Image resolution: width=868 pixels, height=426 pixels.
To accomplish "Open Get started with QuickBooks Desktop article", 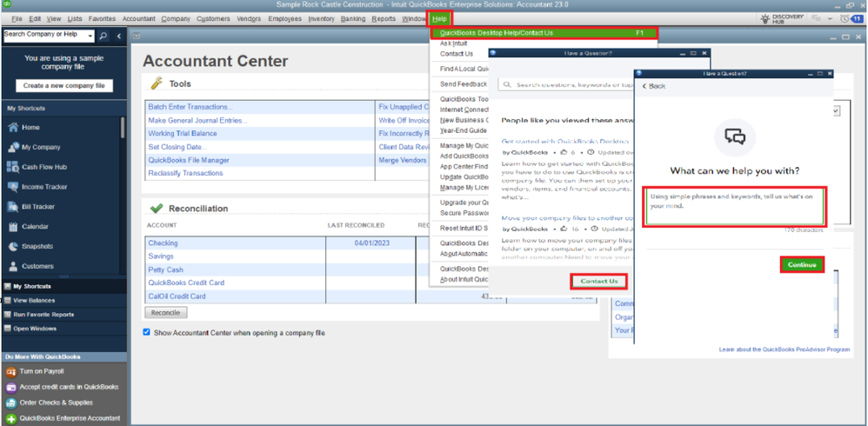I will 565,142.
